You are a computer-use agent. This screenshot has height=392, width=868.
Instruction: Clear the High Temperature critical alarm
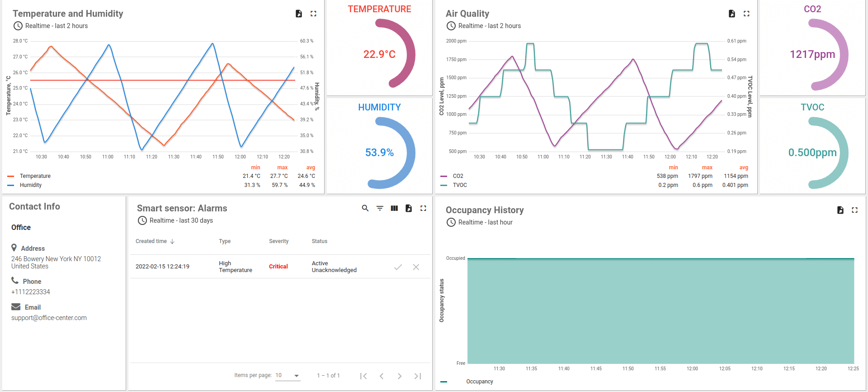click(416, 267)
